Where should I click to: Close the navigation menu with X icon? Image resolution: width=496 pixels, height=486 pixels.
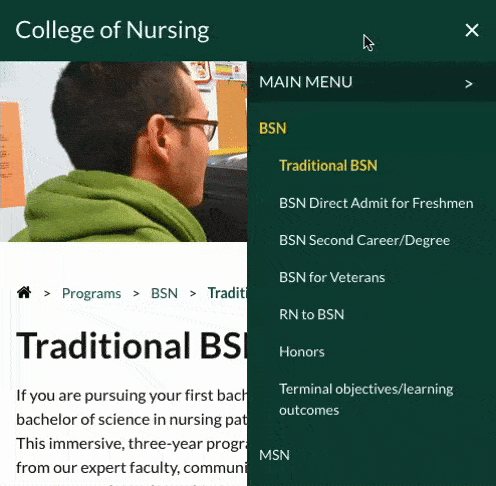[472, 30]
